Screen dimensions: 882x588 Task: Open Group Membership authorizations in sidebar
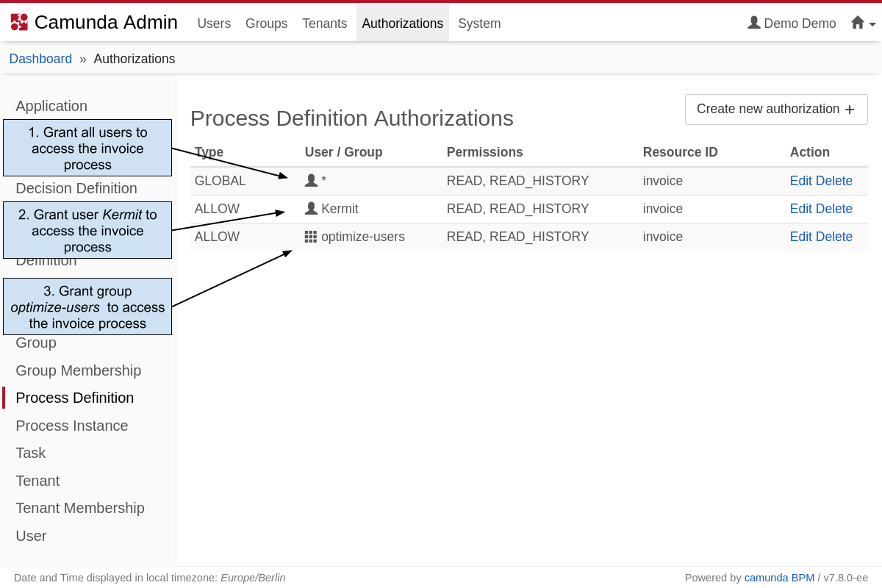[x=78, y=370]
